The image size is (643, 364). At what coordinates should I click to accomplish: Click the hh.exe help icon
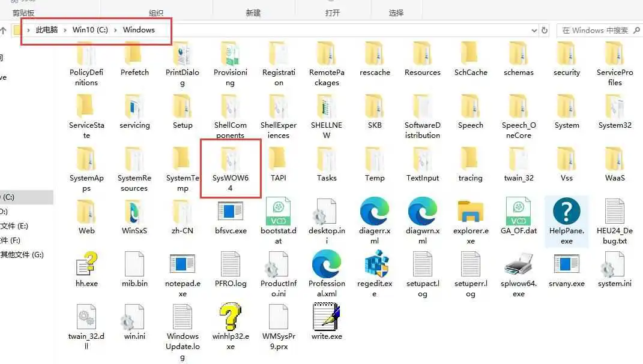click(86, 264)
